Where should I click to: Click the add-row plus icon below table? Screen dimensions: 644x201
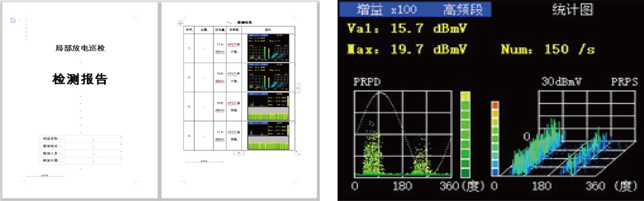pos(239,153)
